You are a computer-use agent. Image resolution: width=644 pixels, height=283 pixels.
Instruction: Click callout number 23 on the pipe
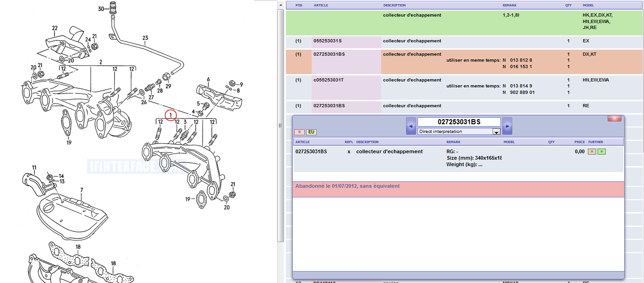point(145,38)
